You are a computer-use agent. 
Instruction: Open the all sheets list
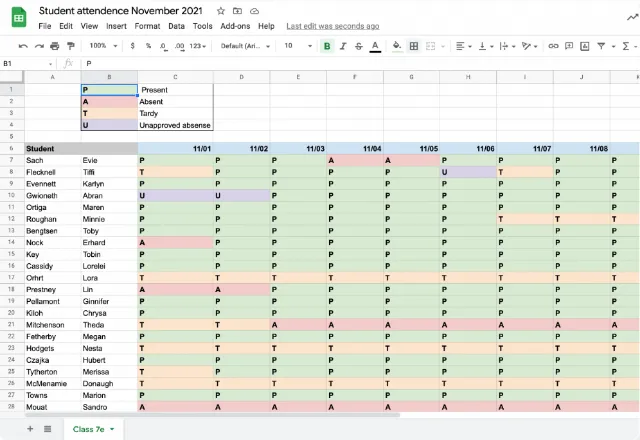48,429
